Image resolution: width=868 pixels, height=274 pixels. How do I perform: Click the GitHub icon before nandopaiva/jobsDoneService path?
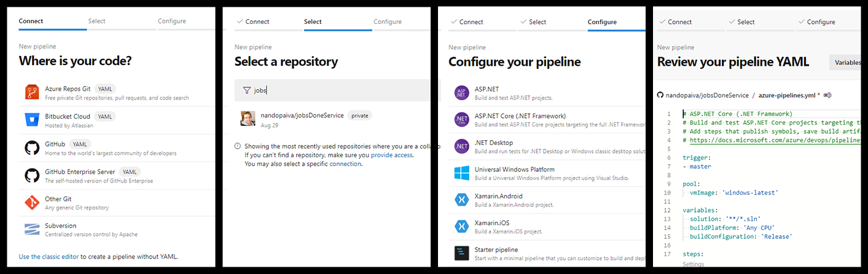[660, 95]
